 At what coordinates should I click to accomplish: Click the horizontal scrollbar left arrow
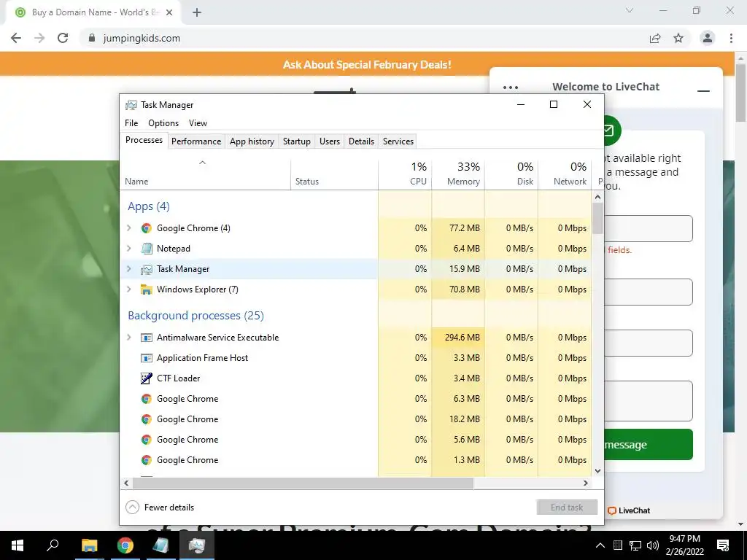(126, 483)
